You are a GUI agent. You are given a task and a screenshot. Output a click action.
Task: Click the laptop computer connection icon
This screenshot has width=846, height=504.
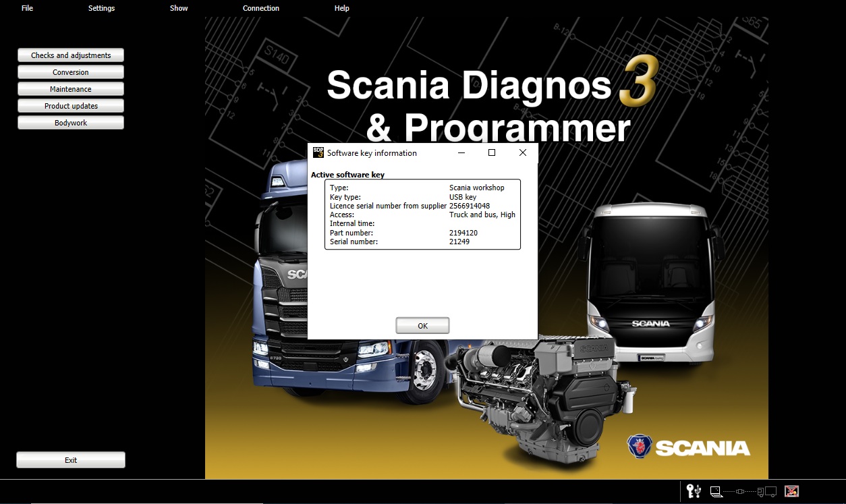(716, 492)
